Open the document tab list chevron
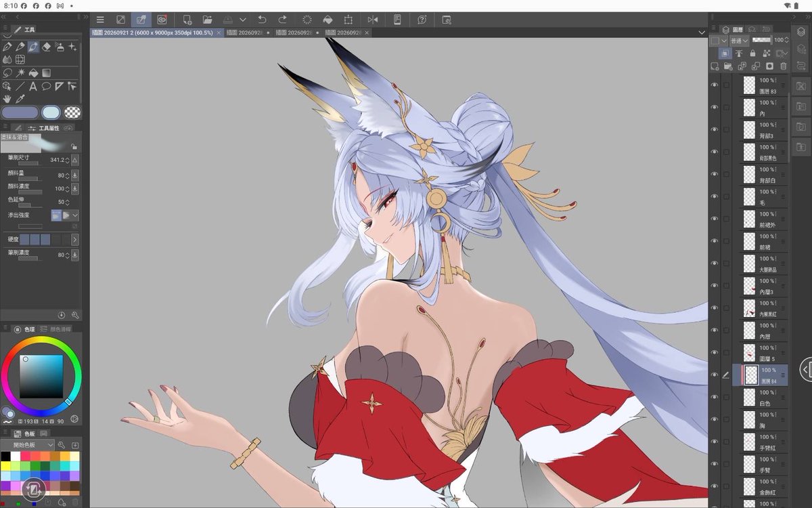 (x=702, y=32)
